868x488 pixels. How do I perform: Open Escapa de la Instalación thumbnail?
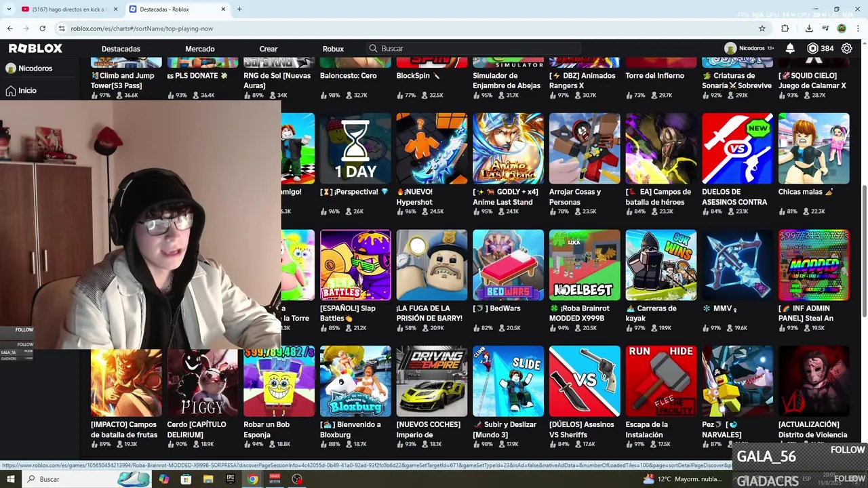point(661,382)
